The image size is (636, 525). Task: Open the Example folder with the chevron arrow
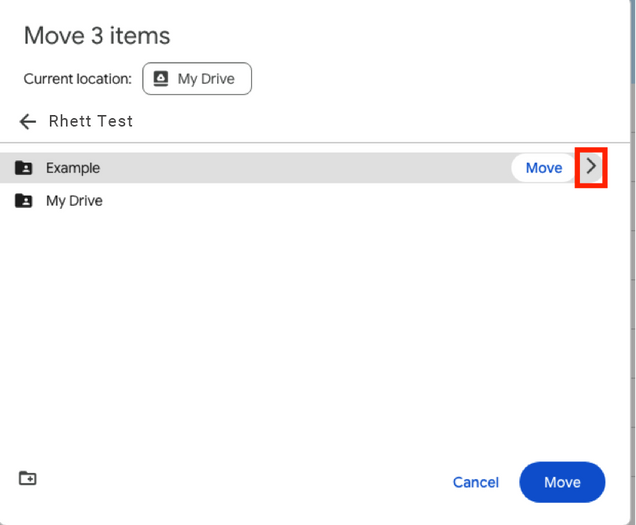click(x=591, y=167)
